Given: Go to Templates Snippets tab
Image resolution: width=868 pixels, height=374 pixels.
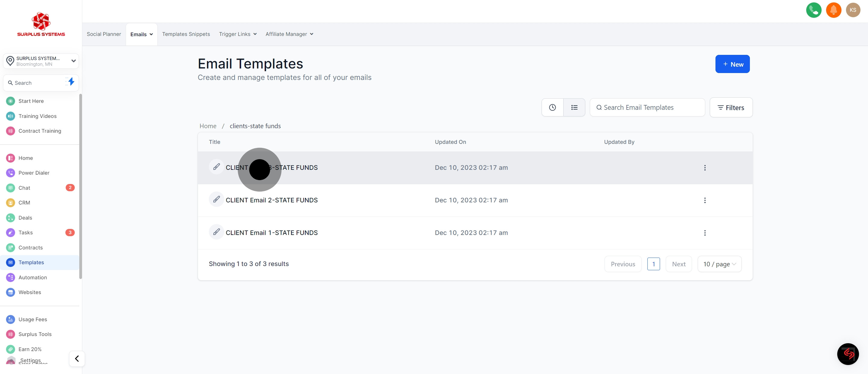Looking at the screenshot, I should 186,34.
